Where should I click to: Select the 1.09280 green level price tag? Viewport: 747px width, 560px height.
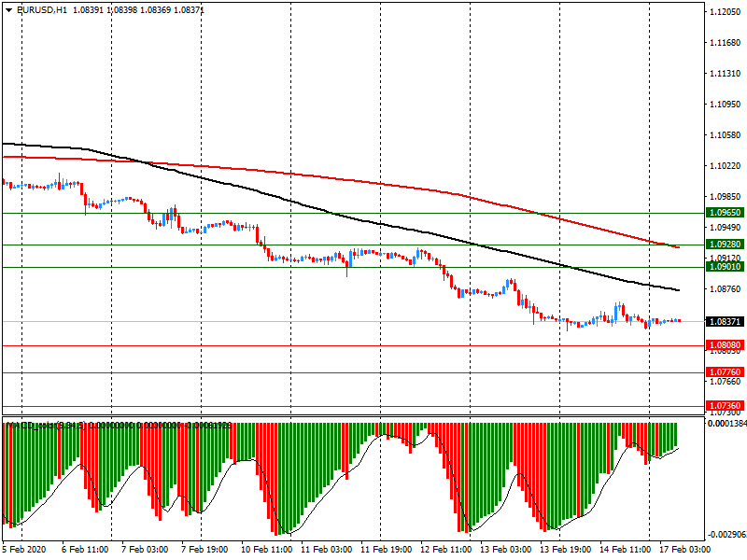click(725, 245)
